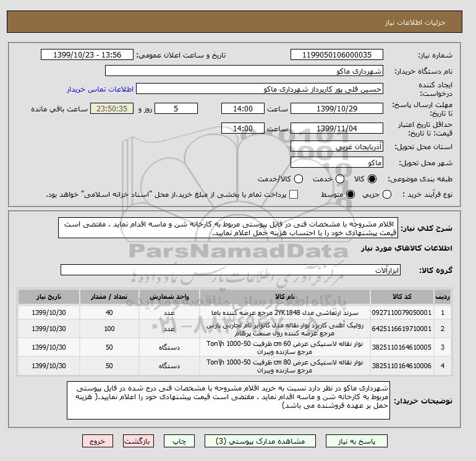
Task: Click the جزئیات اطلاعات نیاز page title
Action: (x=415, y=22)
